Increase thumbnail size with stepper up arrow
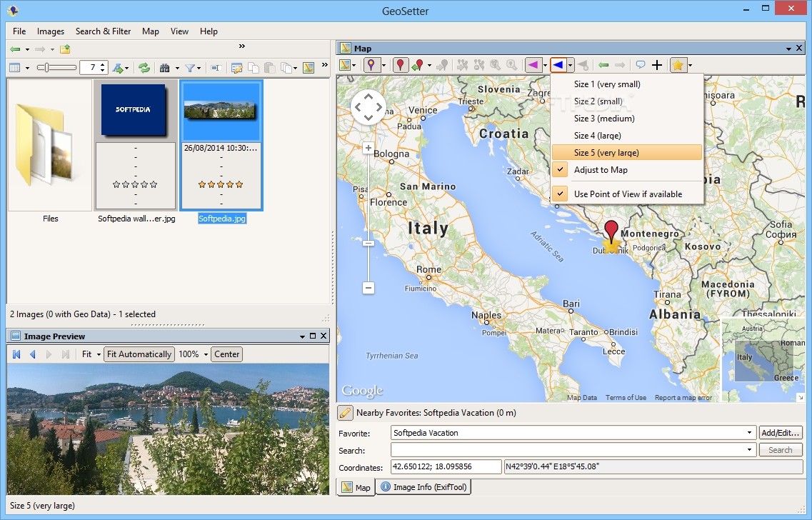The height and width of the screenshot is (520, 812). click(103, 65)
